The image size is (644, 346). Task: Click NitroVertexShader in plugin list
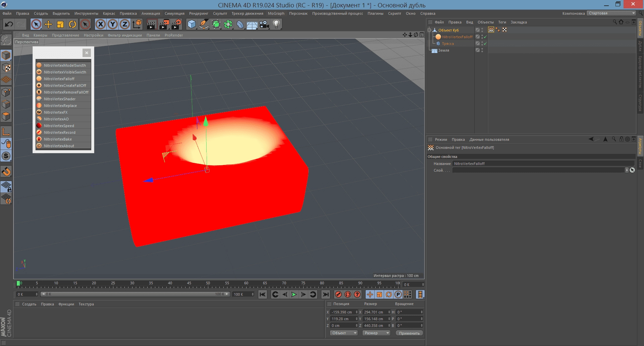point(63,99)
